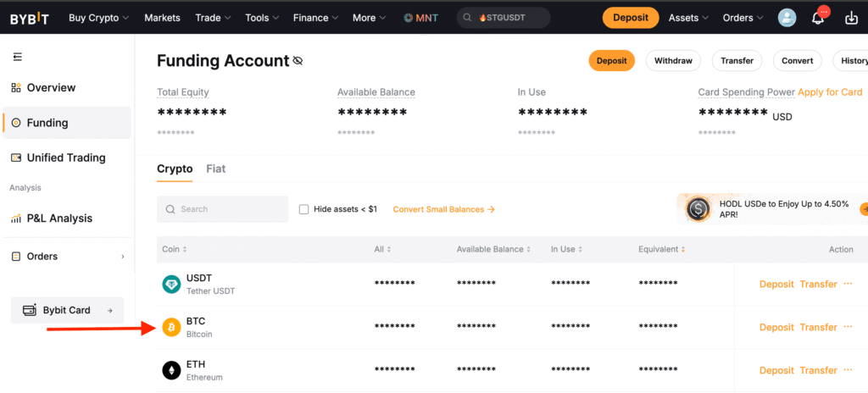Click Apply for Card link
The image size is (868, 393).
(x=830, y=92)
